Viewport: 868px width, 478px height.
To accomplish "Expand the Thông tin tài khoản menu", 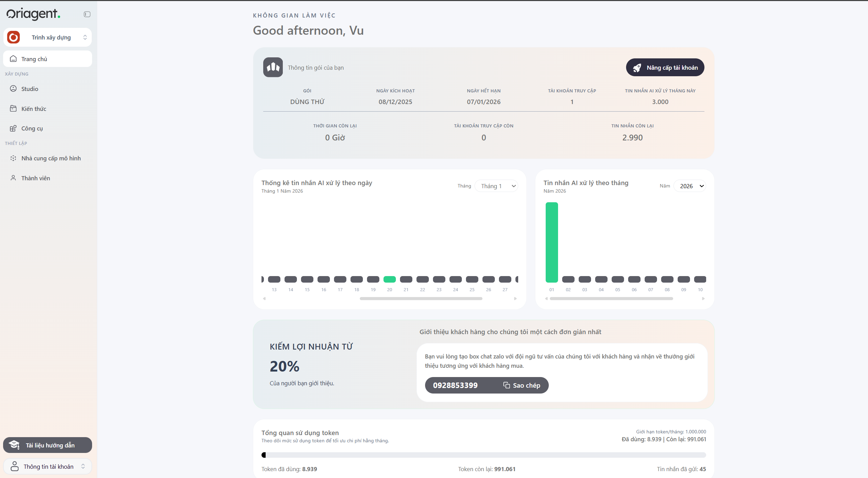I will click(x=47, y=466).
